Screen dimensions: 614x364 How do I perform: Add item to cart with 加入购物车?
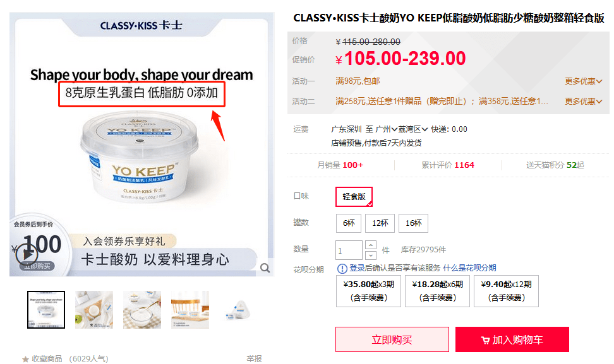coord(512,340)
